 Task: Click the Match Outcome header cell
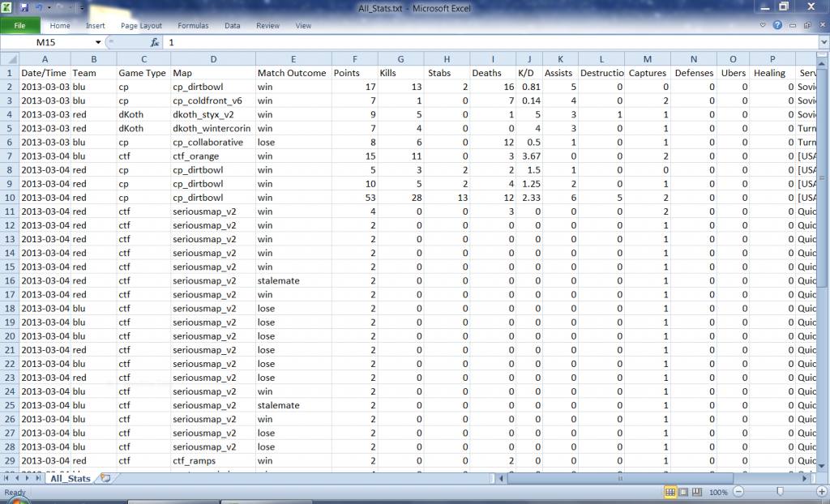coord(293,73)
